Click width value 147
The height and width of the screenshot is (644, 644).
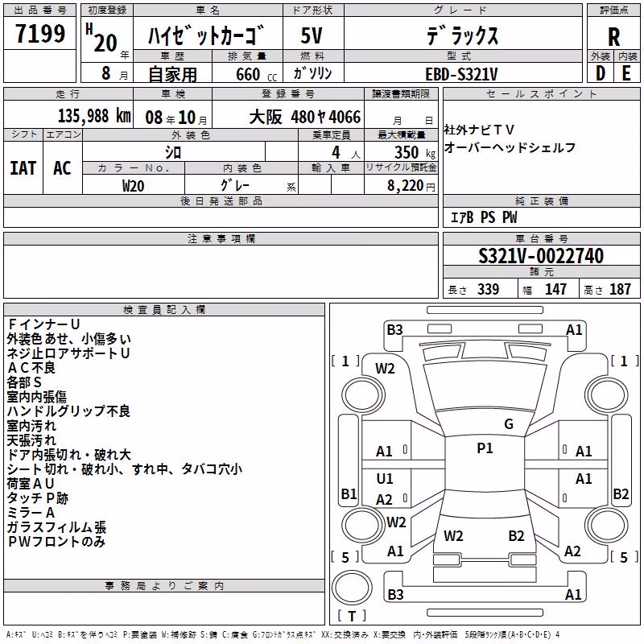(555, 290)
